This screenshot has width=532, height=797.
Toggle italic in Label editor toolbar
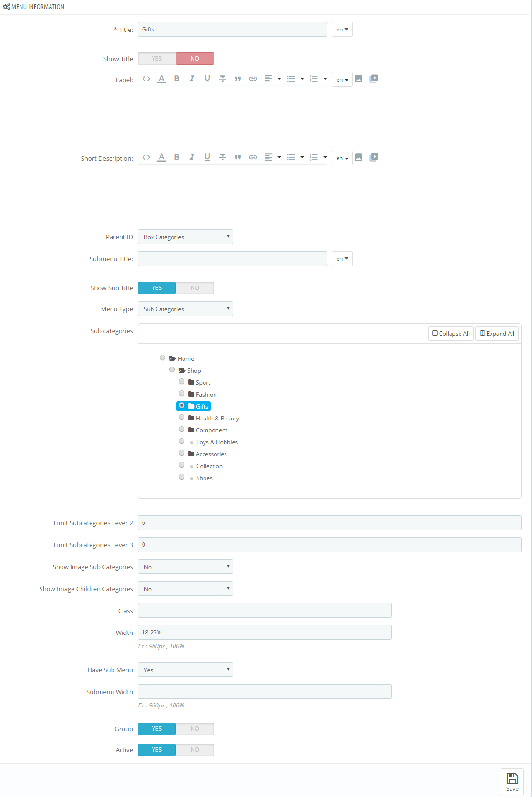(x=192, y=79)
